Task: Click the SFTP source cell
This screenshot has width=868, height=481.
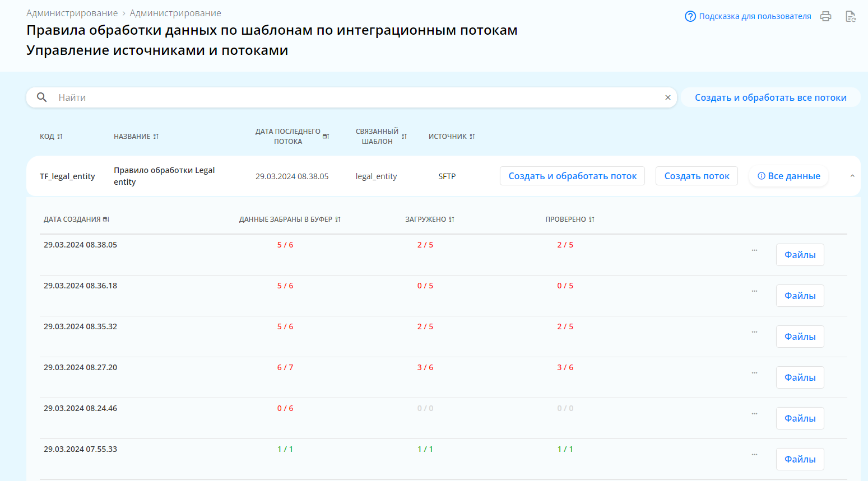Action: 447,176
